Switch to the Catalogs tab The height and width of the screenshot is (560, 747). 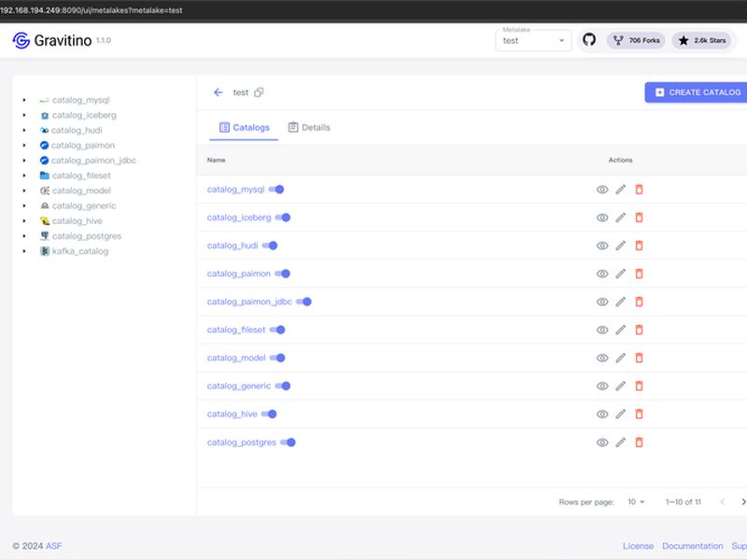(244, 128)
